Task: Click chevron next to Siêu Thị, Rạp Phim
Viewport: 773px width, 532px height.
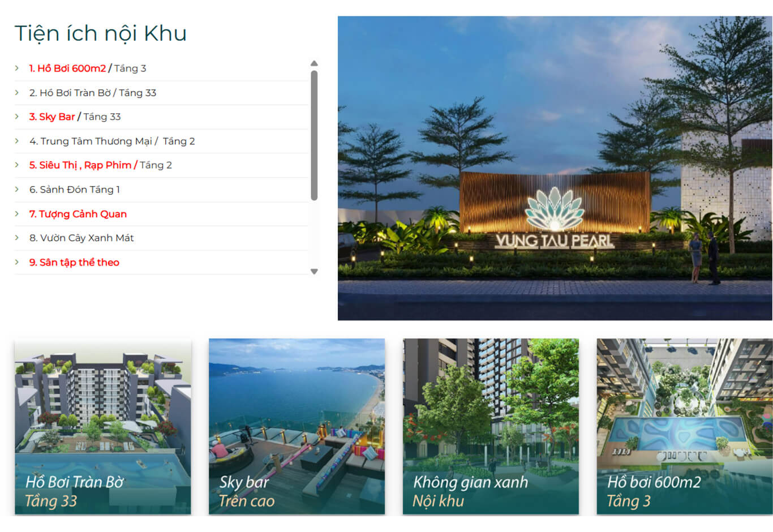Action: (x=17, y=165)
